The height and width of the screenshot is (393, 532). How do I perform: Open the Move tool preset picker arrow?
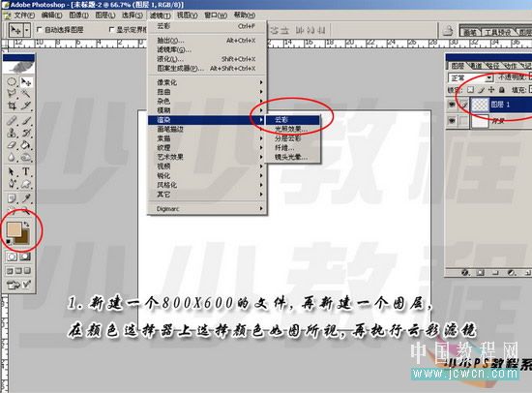27,30
